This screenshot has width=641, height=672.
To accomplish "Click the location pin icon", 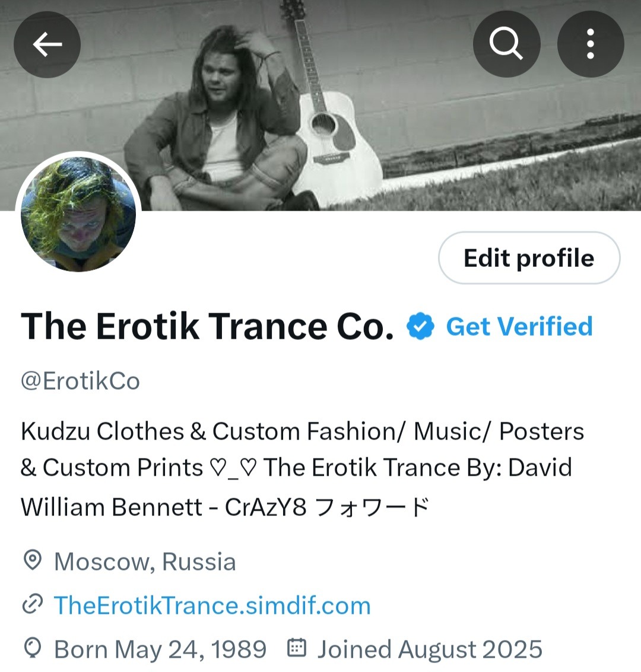I will tap(32, 560).
